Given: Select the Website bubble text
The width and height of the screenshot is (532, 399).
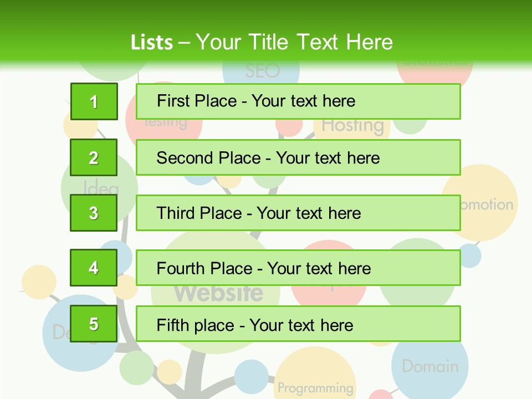Looking at the screenshot, I should 219,294.
